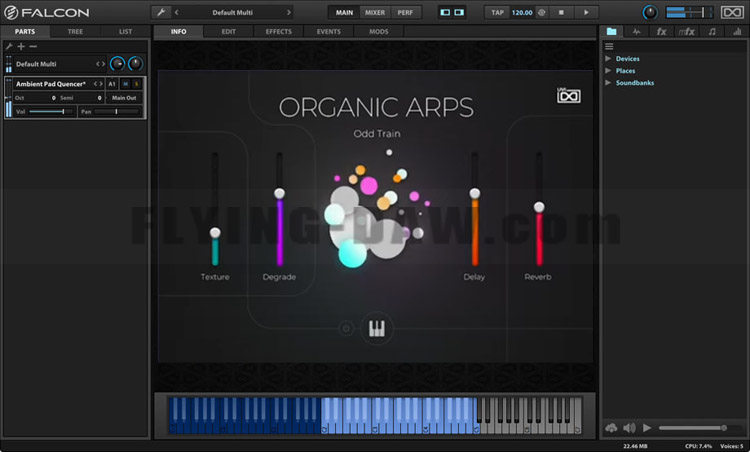This screenshot has height=452, width=750.
Task: Click the Falcon logo
Action: point(46,12)
